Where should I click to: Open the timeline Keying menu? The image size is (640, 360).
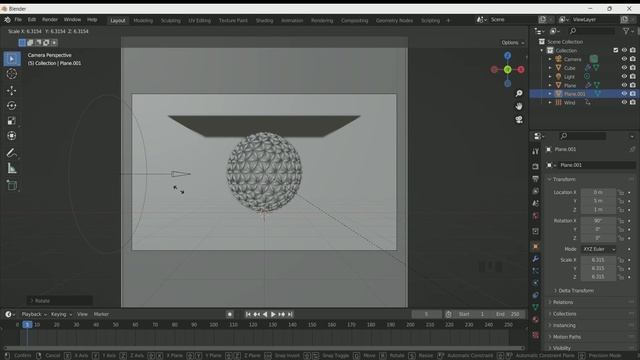coord(61,314)
